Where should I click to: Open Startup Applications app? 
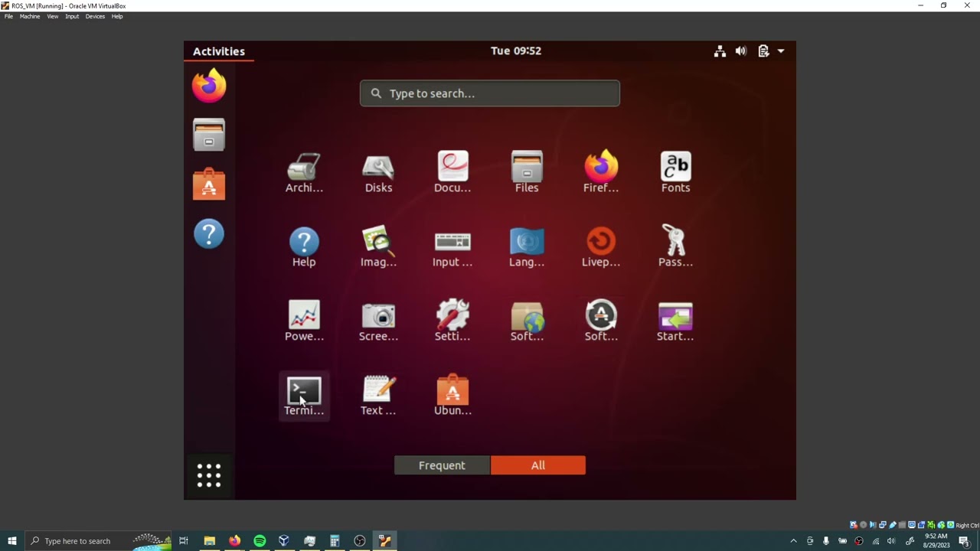click(675, 322)
